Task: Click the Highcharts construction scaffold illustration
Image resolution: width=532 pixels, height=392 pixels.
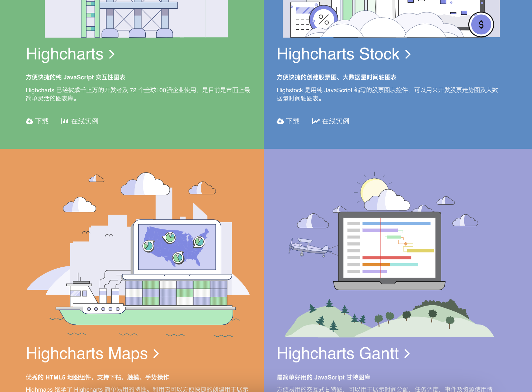Action: click(x=136, y=19)
